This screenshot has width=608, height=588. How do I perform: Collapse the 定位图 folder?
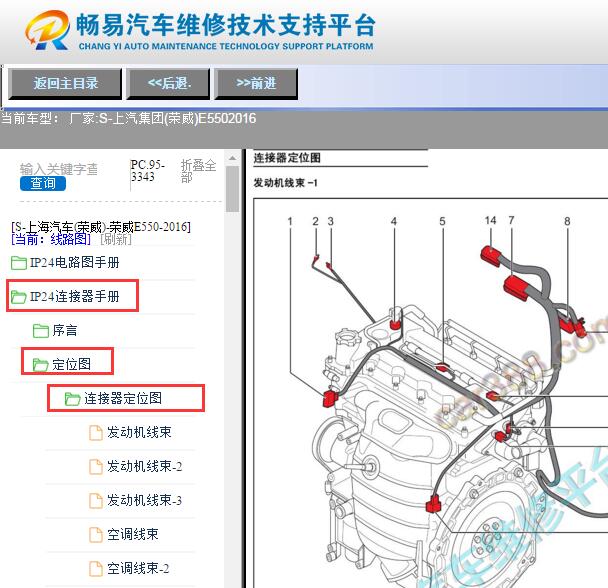(71, 364)
